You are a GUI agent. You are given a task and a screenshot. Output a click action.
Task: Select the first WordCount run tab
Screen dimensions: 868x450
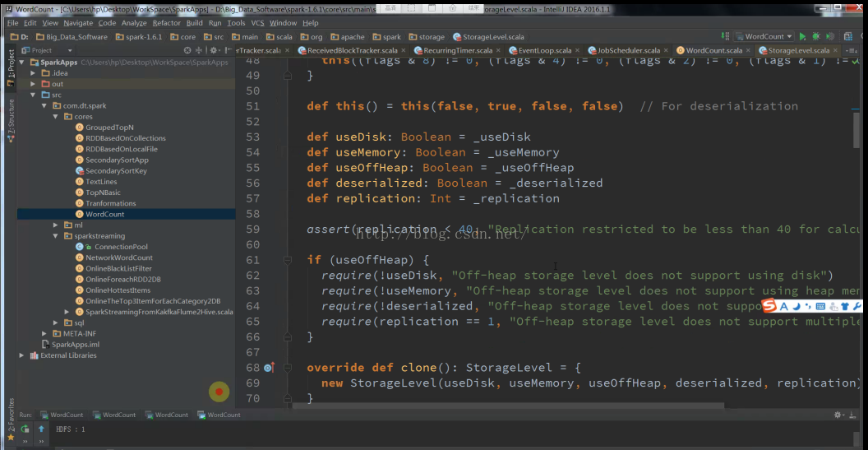[61, 415]
